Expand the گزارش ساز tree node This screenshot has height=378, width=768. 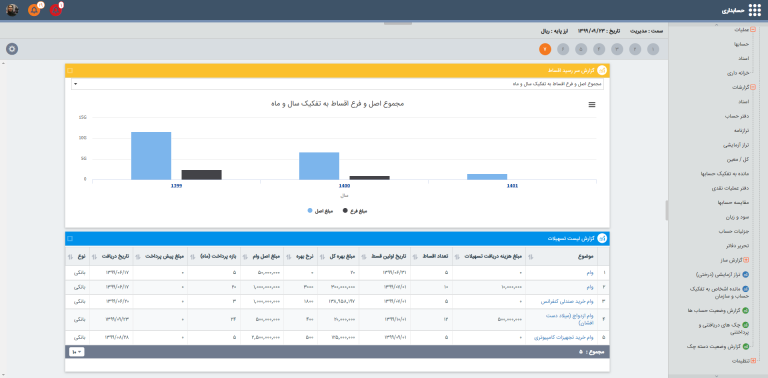pos(746,260)
